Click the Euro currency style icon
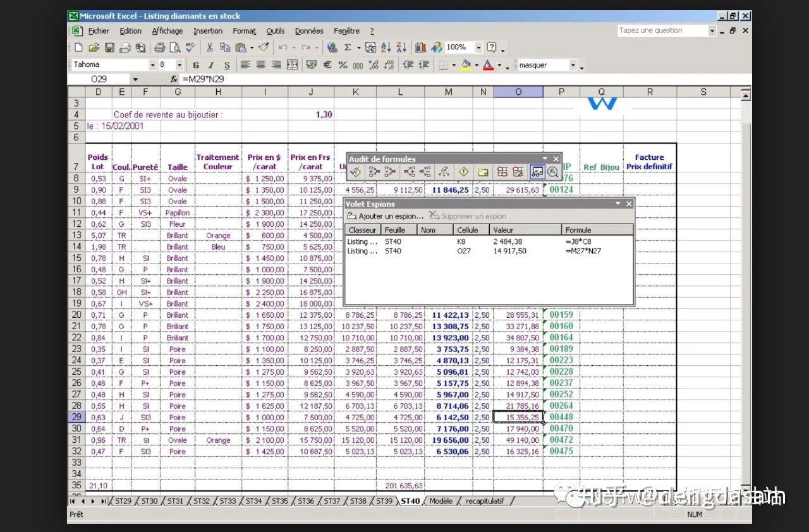The height and width of the screenshot is (532, 809). [x=327, y=65]
